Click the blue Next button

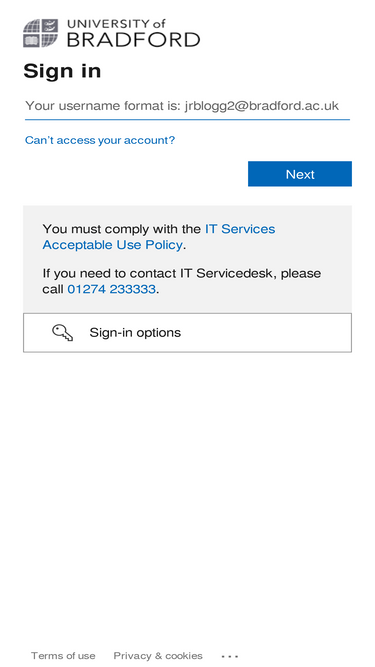point(300,174)
